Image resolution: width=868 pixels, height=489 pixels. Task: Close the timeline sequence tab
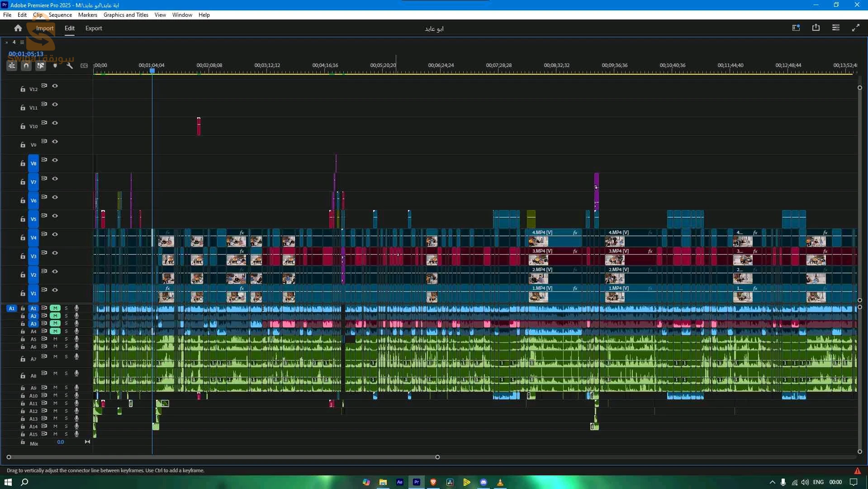(7, 42)
